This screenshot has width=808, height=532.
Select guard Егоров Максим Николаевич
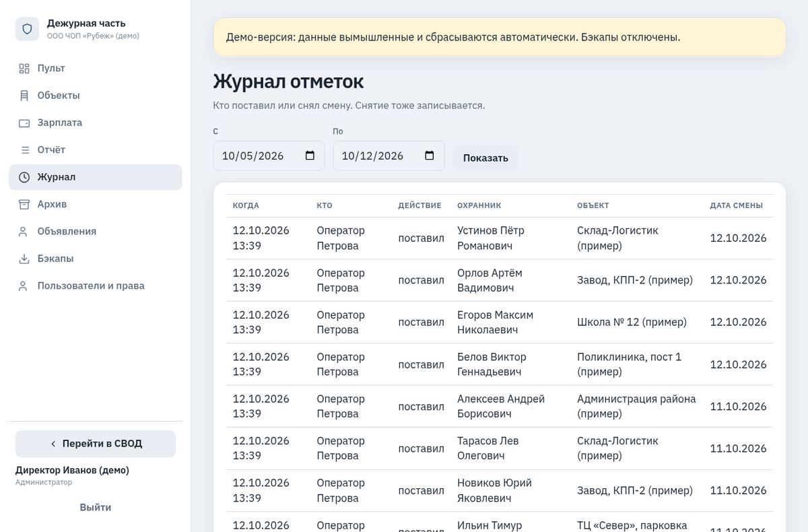(495, 322)
